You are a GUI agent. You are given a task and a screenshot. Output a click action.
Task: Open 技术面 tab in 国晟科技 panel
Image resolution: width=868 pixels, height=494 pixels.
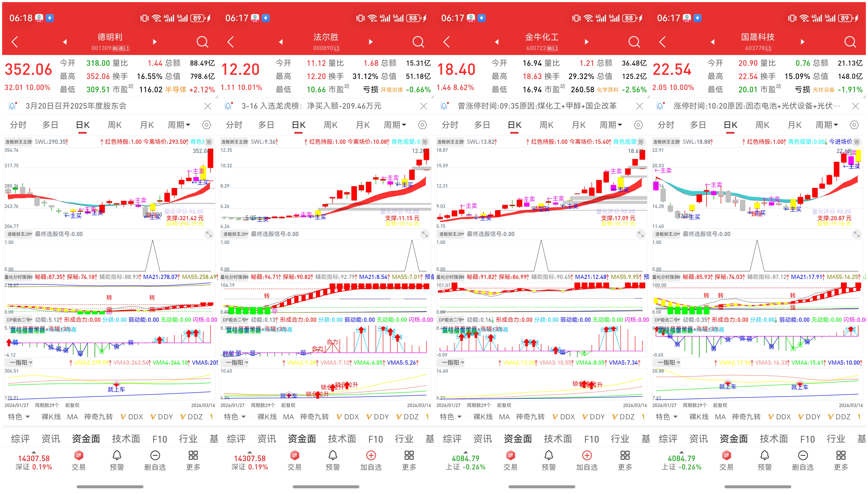[x=773, y=439]
